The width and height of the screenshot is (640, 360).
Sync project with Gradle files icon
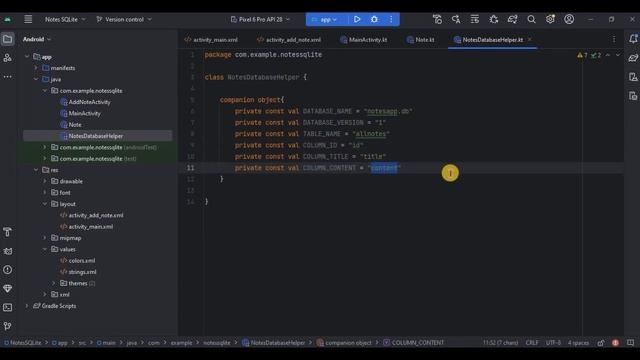pyautogui.click(x=512, y=19)
